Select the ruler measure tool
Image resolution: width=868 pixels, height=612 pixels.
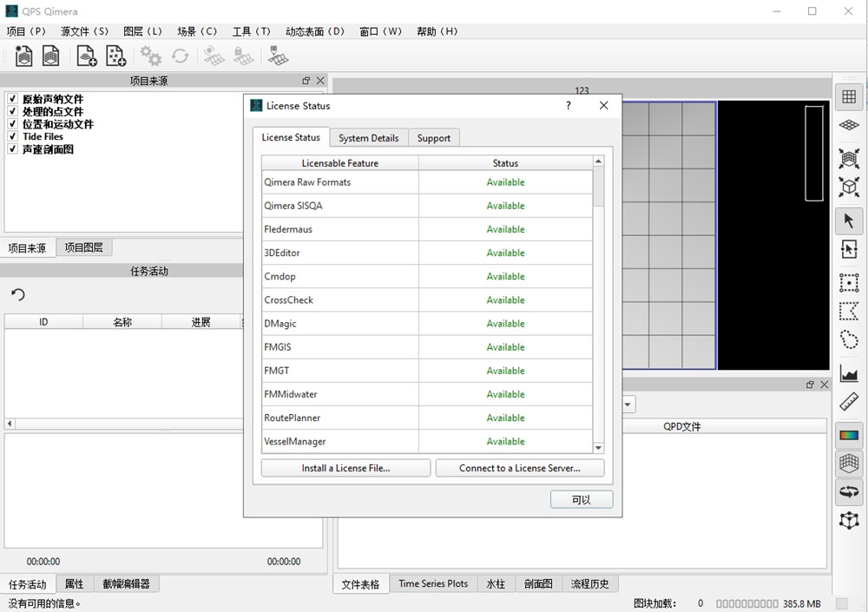click(849, 402)
